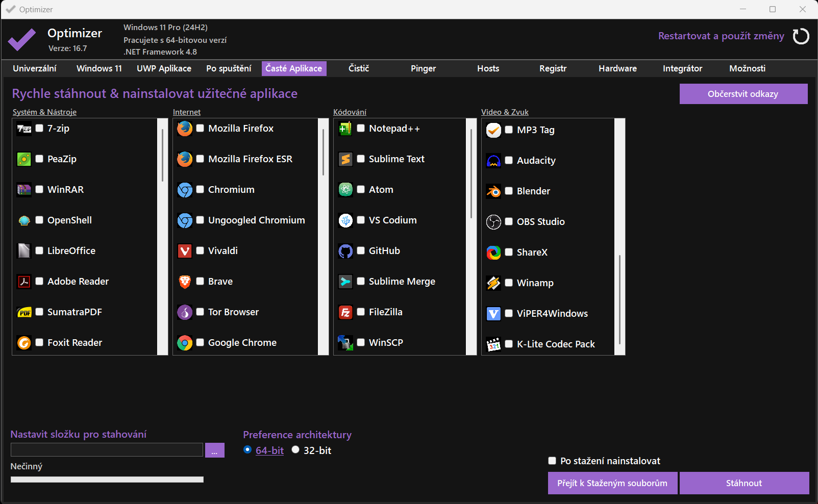Click the Internet list scrollbar
Screen dimensions: 818x504
(x=324, y=237)
